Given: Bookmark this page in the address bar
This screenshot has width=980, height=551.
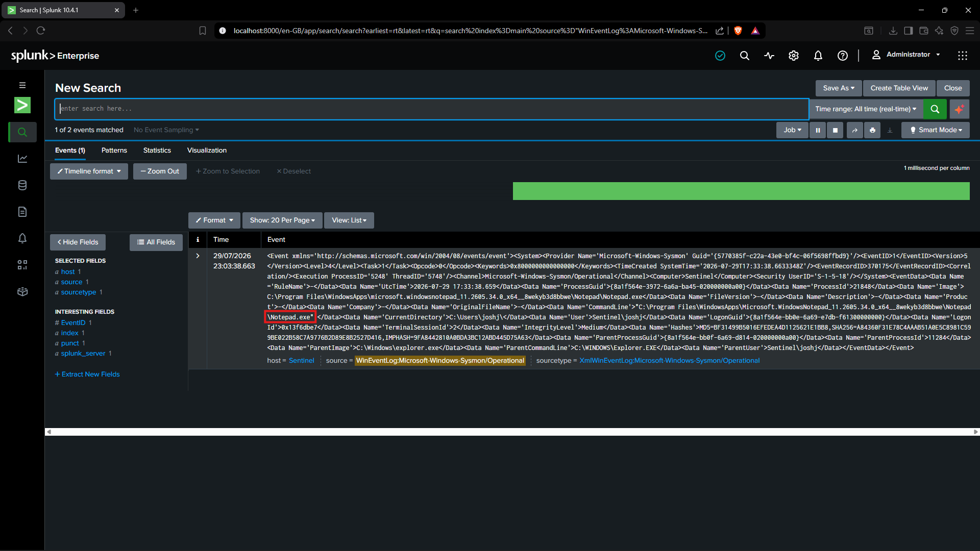Looking at the screenshot, I should tap(202, 31).
